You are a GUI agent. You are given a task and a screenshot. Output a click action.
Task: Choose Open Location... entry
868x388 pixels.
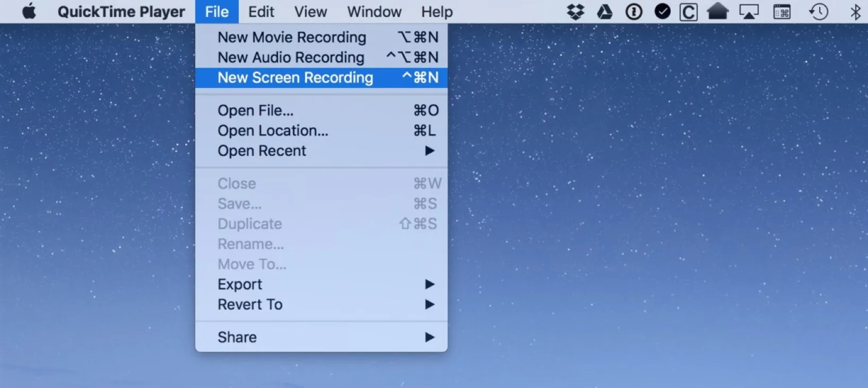(x=321, y=130)
